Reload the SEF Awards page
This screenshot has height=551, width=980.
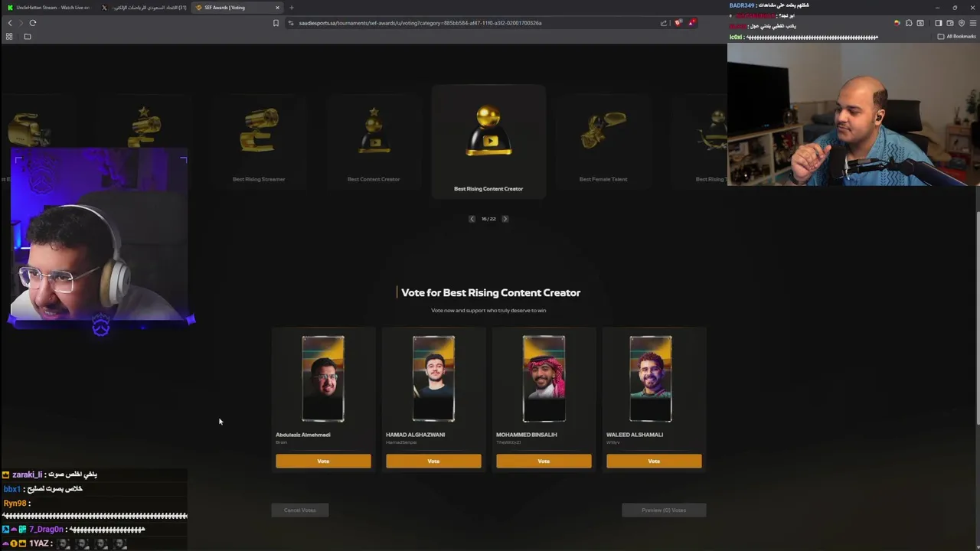(x=33, y=23)
